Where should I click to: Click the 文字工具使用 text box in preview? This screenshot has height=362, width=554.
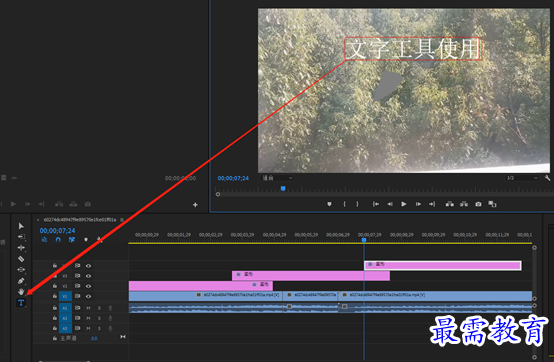413,49
